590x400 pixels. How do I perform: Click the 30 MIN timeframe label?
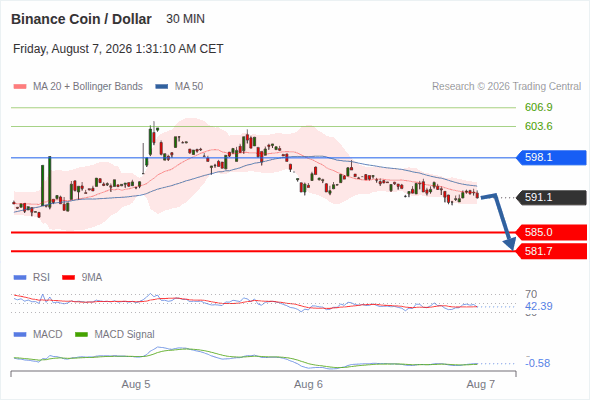[x=186, y=19]
